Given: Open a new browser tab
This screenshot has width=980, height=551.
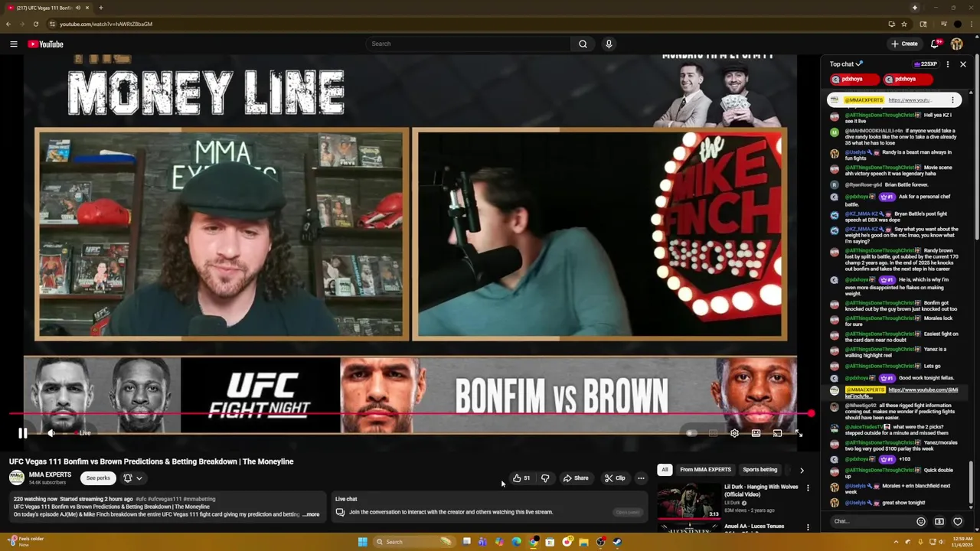Looking at the screenshot, I should click(100, 8).
